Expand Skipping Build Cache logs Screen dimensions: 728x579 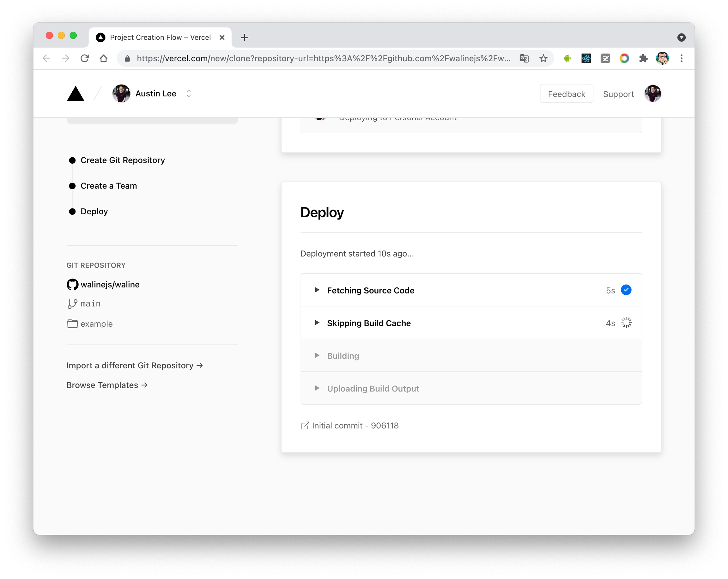pos(317,323)
